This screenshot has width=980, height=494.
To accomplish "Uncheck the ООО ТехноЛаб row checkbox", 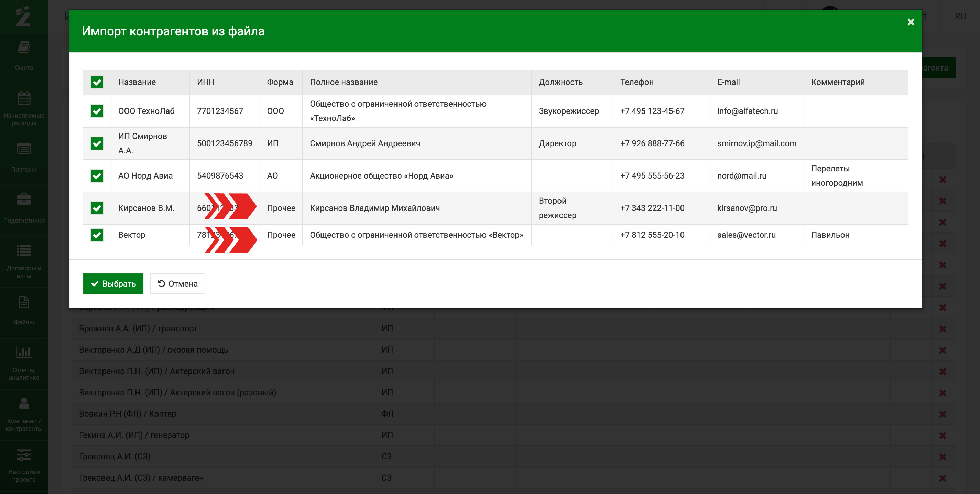I will coord(97,111).
